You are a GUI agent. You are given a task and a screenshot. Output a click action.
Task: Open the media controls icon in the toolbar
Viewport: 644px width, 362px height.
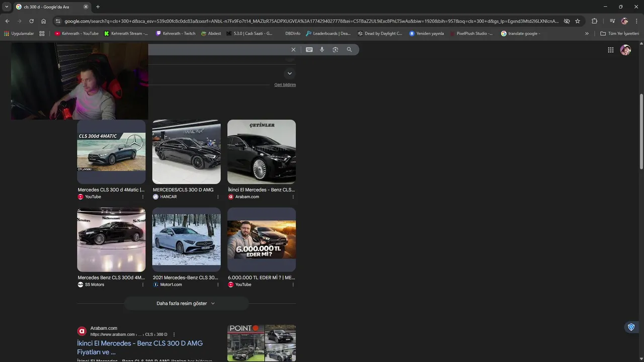(612, 21)
